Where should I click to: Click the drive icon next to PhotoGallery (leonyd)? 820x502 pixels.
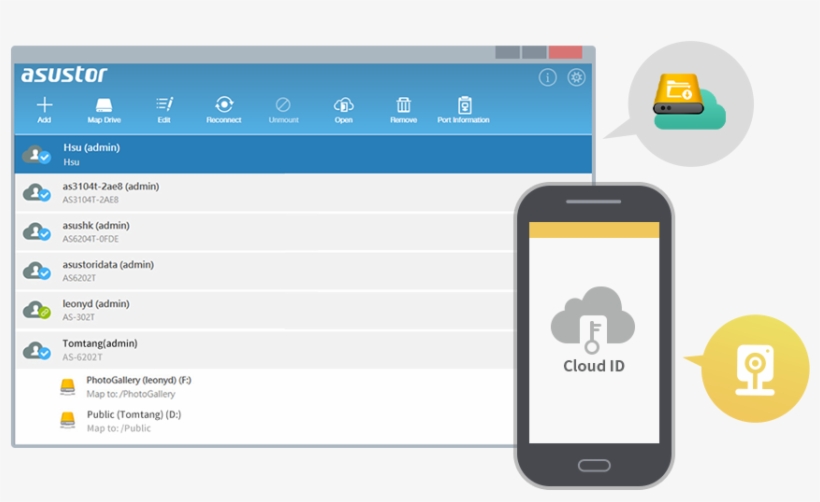pos(67,387)
